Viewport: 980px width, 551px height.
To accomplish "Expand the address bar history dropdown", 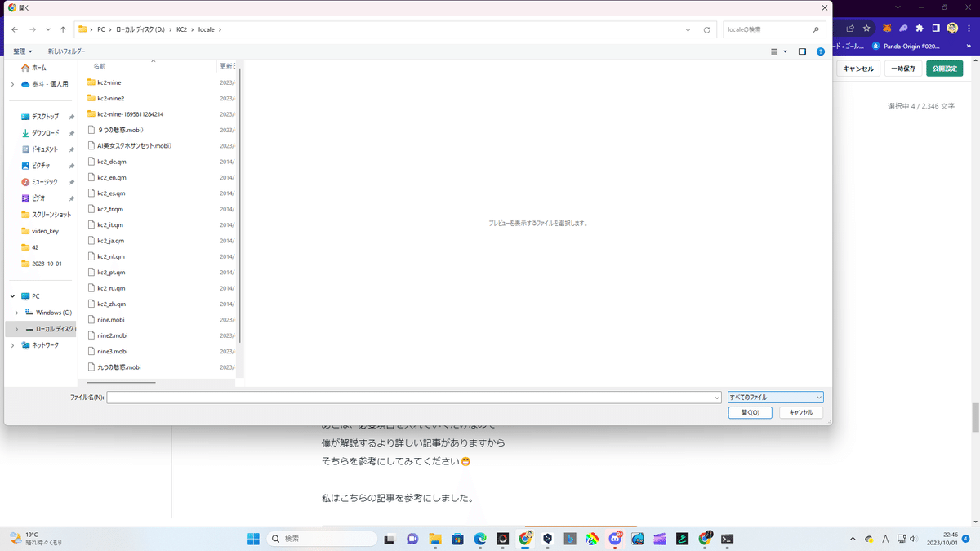I will coord(689,30).
